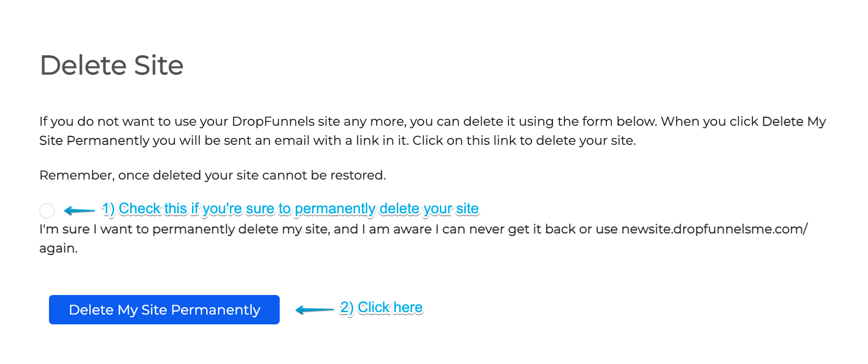
Task: Select the DropFunnels deletion instructions paragraph
Action: click(431, 131)
